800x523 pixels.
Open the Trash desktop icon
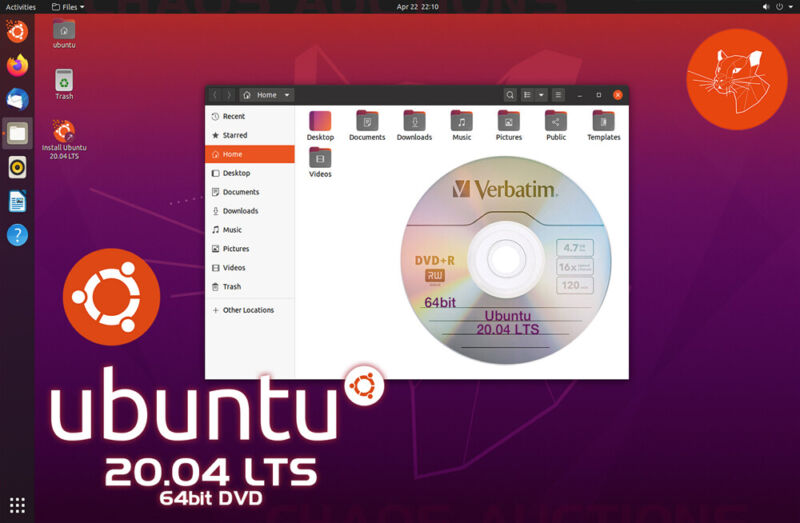(x=64, y=84)
